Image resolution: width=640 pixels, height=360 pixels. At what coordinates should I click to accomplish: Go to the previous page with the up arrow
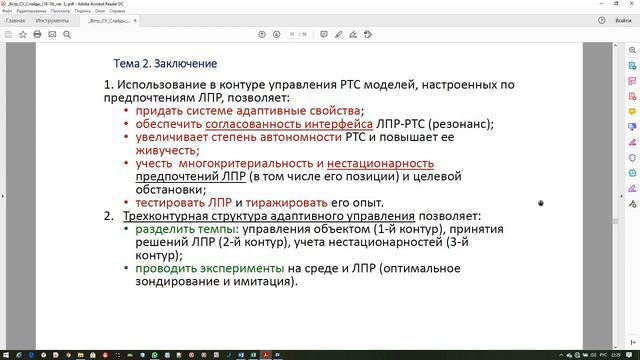point(262,35)
